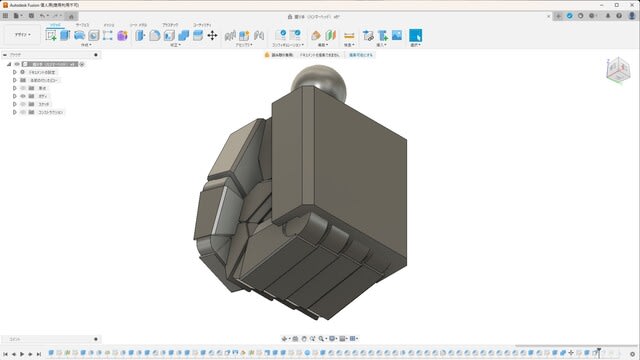This screenshot has height=360, width=640.
Task: Click the Select cursor tool icon
Action: [416, 36]
